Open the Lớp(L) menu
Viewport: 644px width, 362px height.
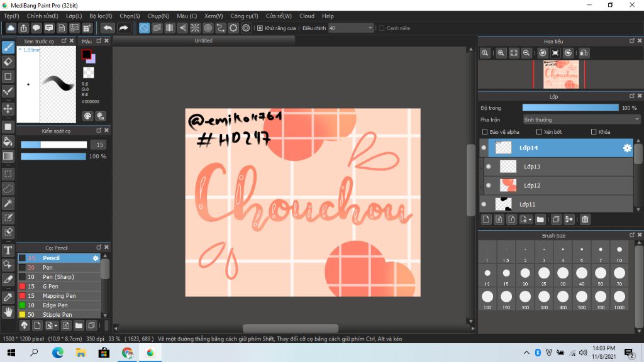[74, 16]
